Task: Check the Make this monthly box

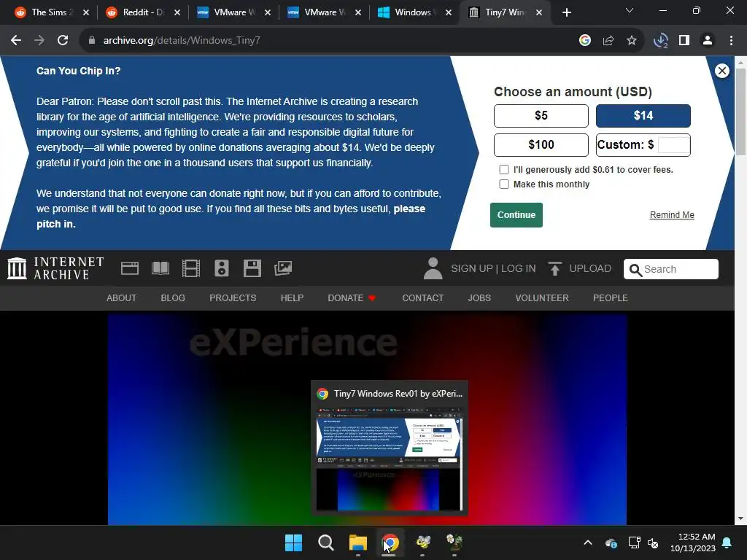Action: point(504,184)
